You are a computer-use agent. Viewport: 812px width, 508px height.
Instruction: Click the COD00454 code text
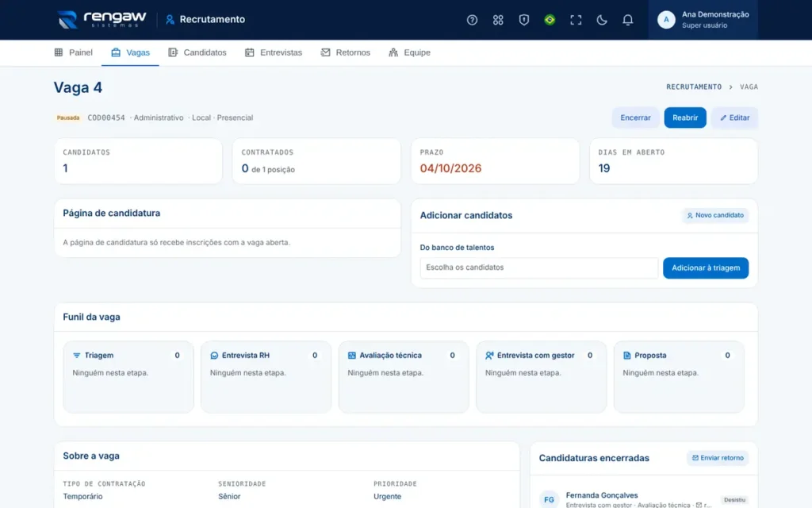tap(106, 117)
